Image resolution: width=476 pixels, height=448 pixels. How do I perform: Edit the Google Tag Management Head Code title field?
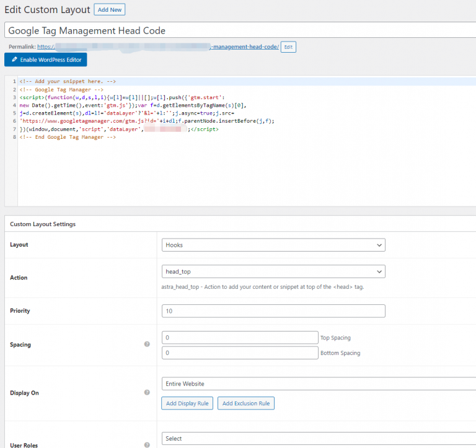(240, 30)
